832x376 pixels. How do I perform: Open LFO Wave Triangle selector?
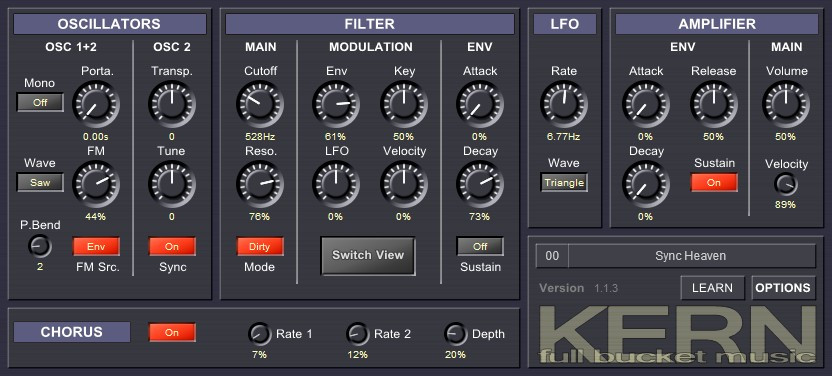click(x=564, y=182)
